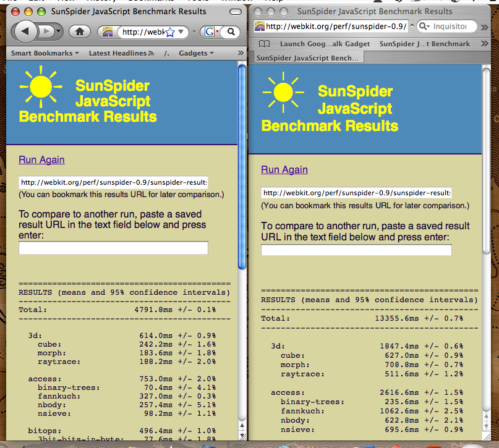Click the right window's vertical scrollbar thumb
The height and width of the screenshot is (448, 499).
pos(486,161)
